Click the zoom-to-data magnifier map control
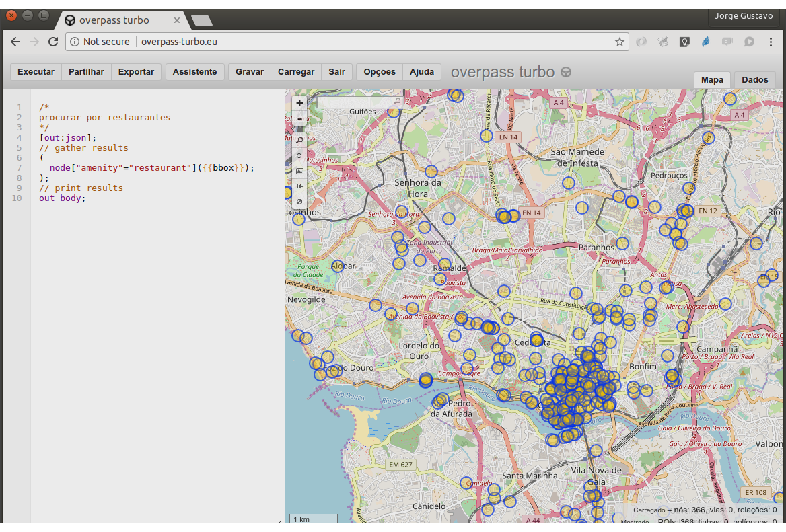The image size is (786, 532). (299, 140)
